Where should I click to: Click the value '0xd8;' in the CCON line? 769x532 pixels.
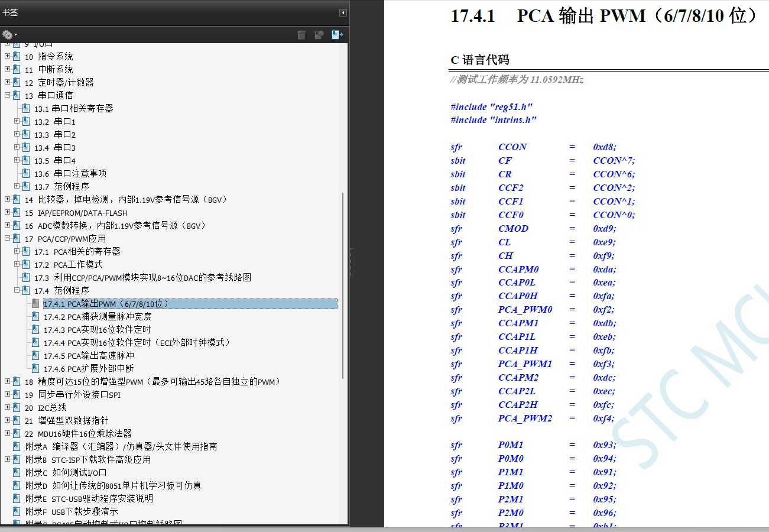pos(605,147)
